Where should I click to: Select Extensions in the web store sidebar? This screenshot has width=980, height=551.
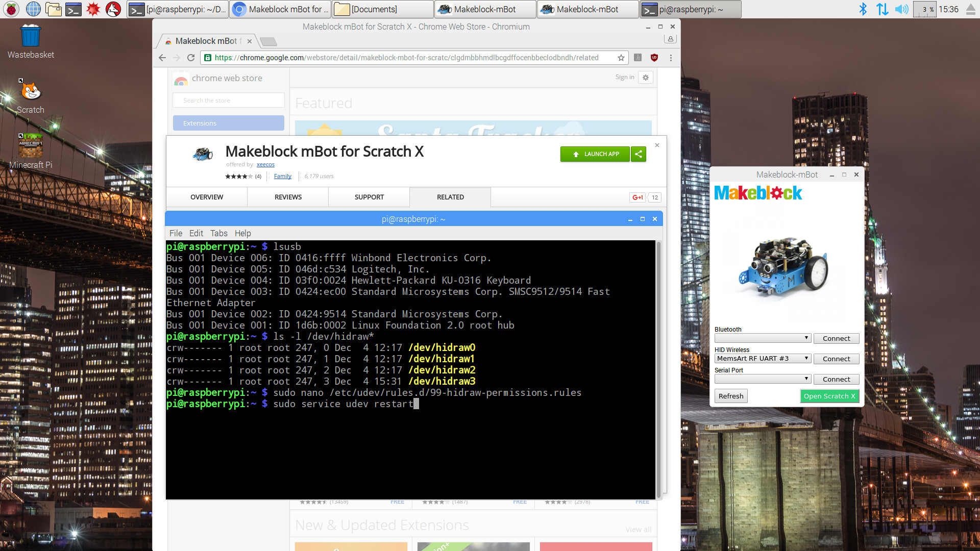[x=229, y=123]
